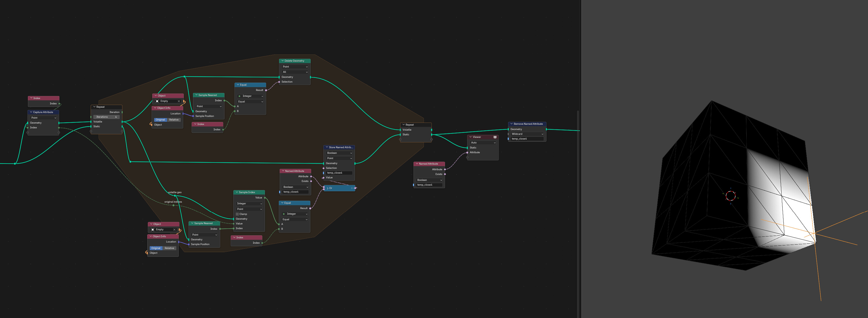Viewport: 868px width, 318px height.
Task: Click the Empty object icon in lower Object node
Action: (x=153, y=230)
